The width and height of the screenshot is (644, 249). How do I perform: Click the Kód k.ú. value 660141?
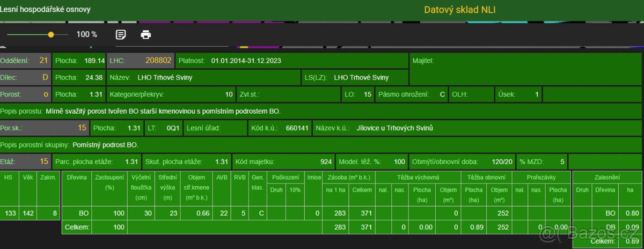pyautogui.click(x=298, y=128)
